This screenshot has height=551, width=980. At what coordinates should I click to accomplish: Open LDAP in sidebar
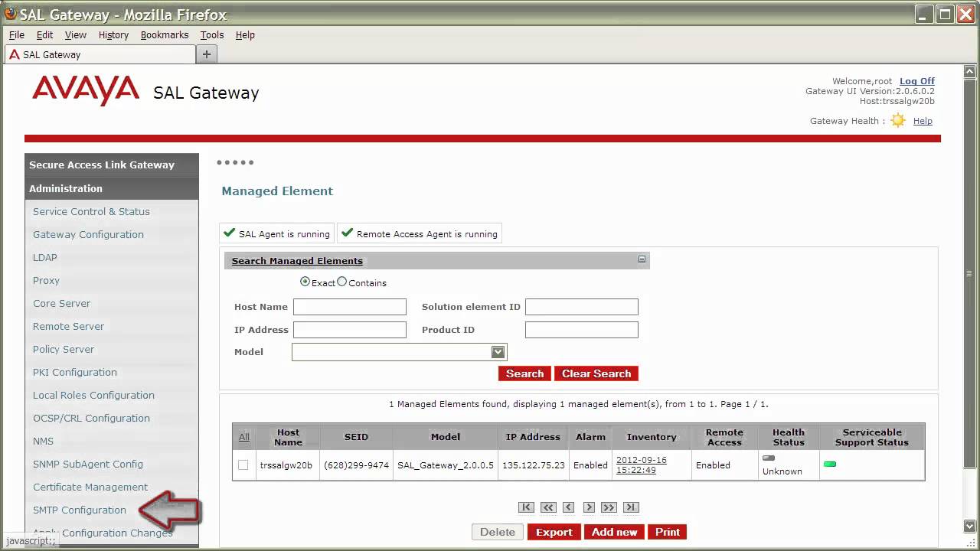(45, 257)
